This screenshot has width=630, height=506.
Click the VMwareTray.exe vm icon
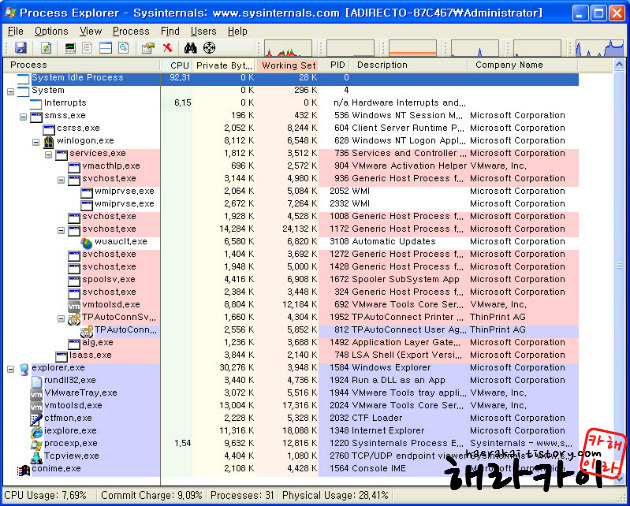tap(36, 393)
